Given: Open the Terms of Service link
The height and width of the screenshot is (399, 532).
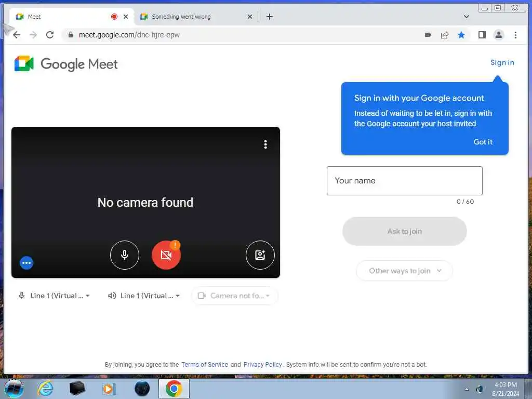Looking at the screenshot, I should click(x=205, y=364).
